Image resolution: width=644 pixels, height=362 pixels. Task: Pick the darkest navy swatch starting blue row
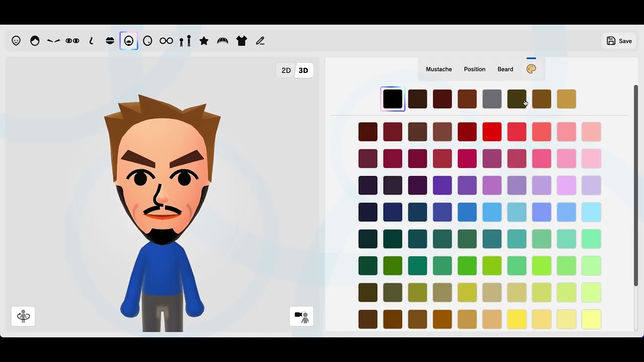(x=368, y=212)
